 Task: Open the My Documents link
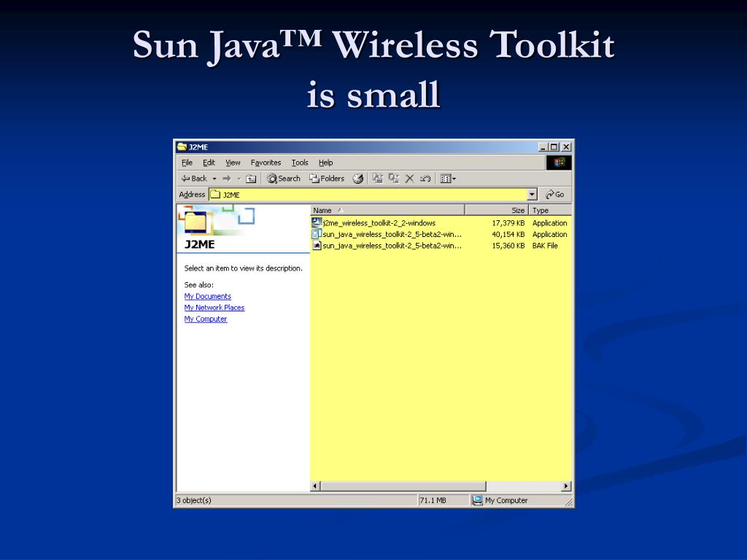pos(208,296)
